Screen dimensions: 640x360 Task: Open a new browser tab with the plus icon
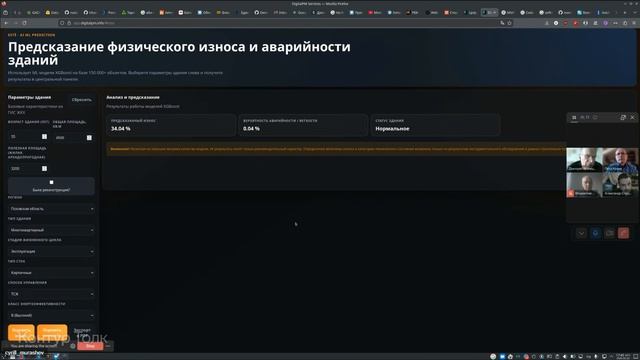click(624, 13)
